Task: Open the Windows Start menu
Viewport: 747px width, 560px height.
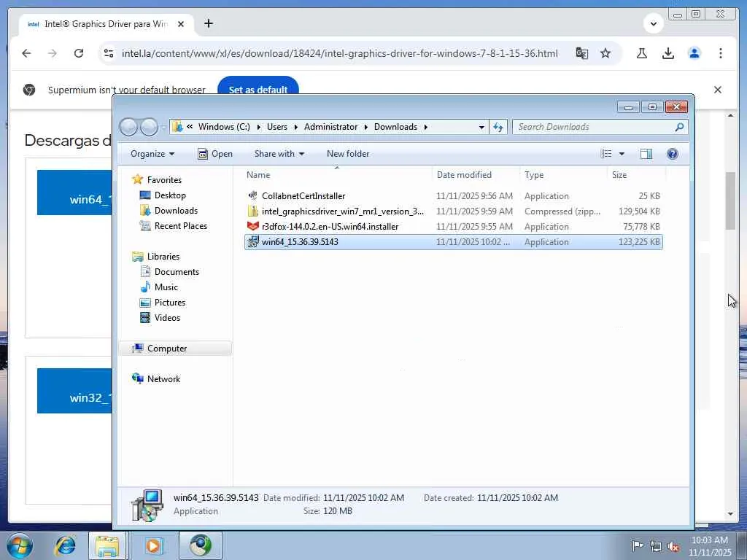Action: pos(19,545)
